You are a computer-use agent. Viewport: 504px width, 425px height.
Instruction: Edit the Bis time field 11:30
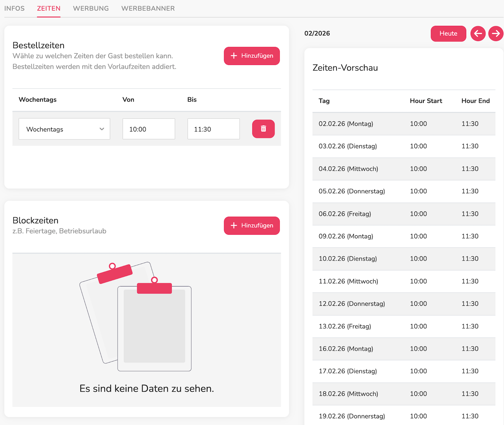click(213, 129)
